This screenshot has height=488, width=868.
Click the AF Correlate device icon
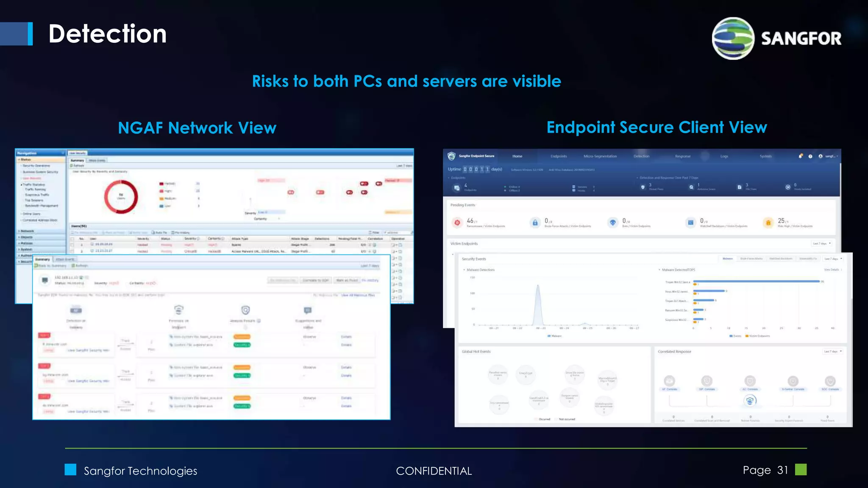(x=669, y=381)
